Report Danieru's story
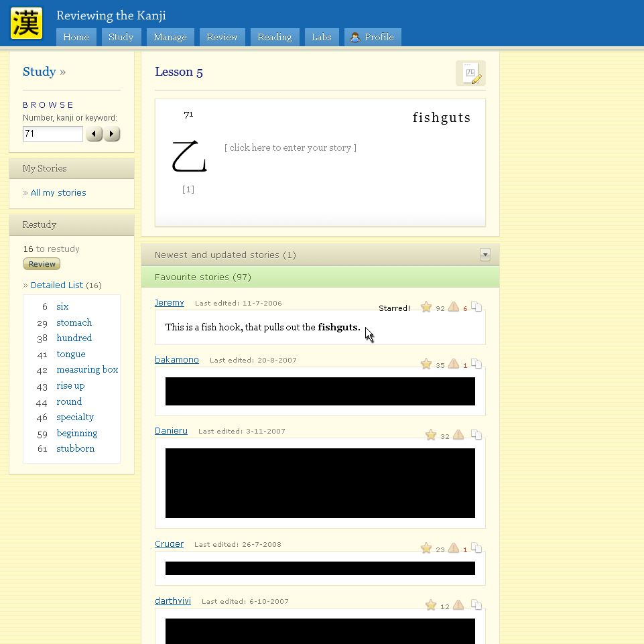 [458, 435]
